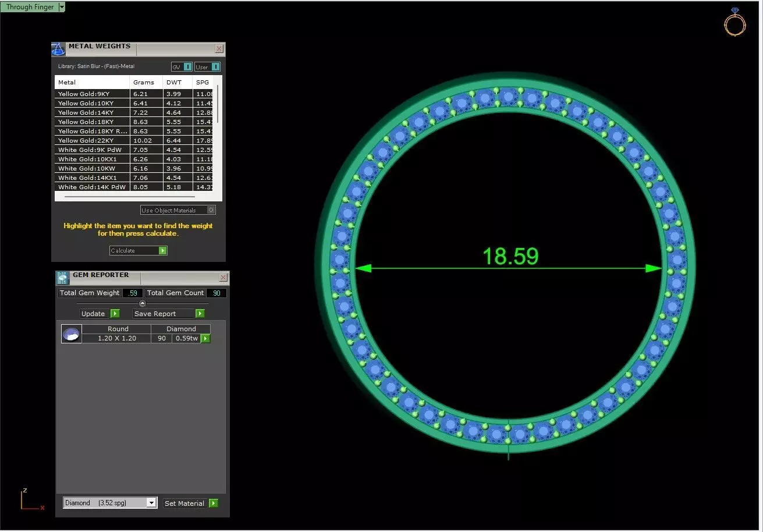Viewport: 763px width, 532px height.
Task: Click the Calculate button
Action: 139,250
